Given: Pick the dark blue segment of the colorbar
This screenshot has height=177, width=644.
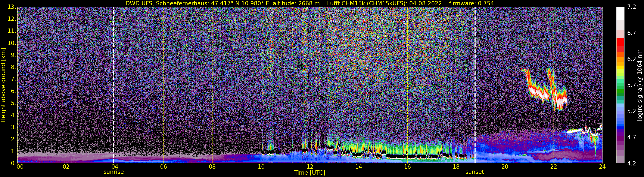Looking at the screenshot, I should click(620, 128).
